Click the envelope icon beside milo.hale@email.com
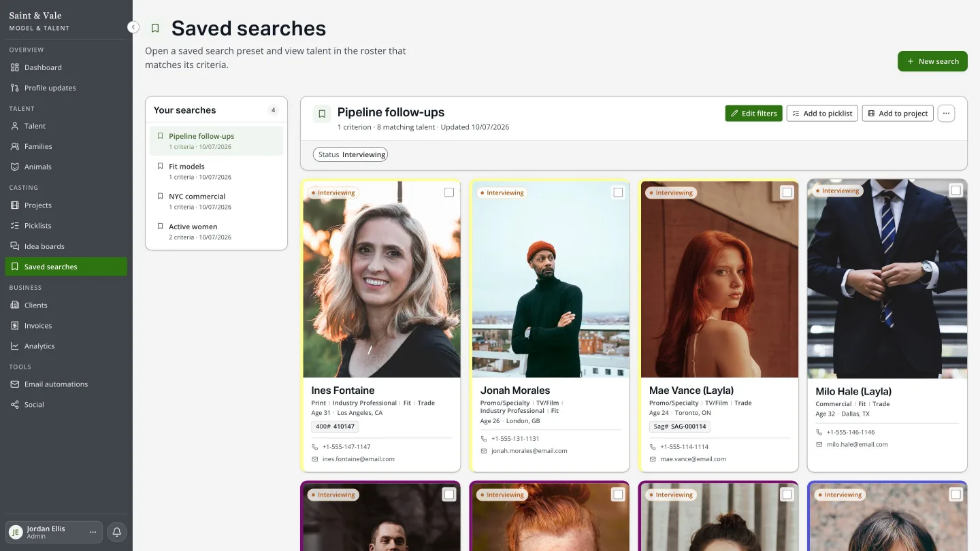This screenshot has height=551, width=980. (819, 444)
